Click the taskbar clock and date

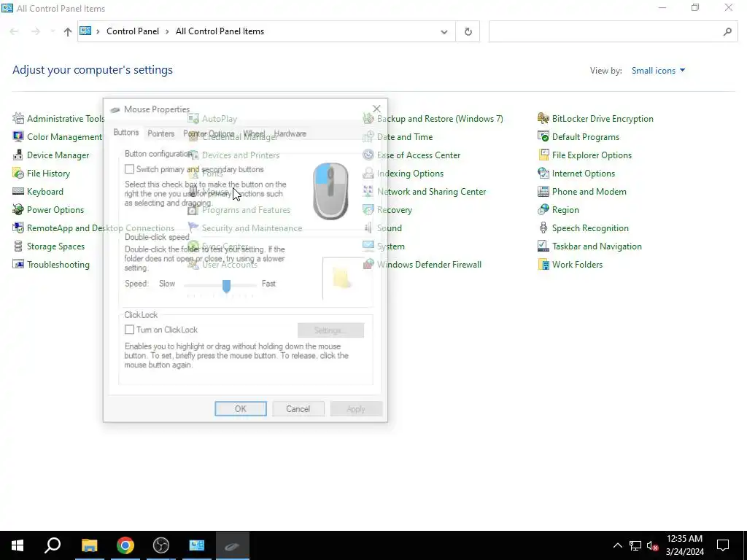(684, 545)
